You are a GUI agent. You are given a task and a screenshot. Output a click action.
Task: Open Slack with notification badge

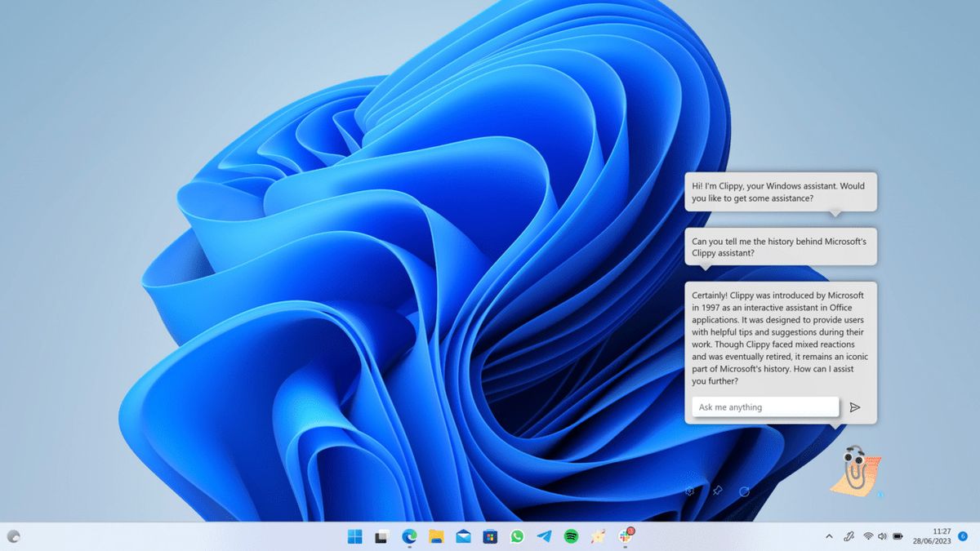(626, 535)
